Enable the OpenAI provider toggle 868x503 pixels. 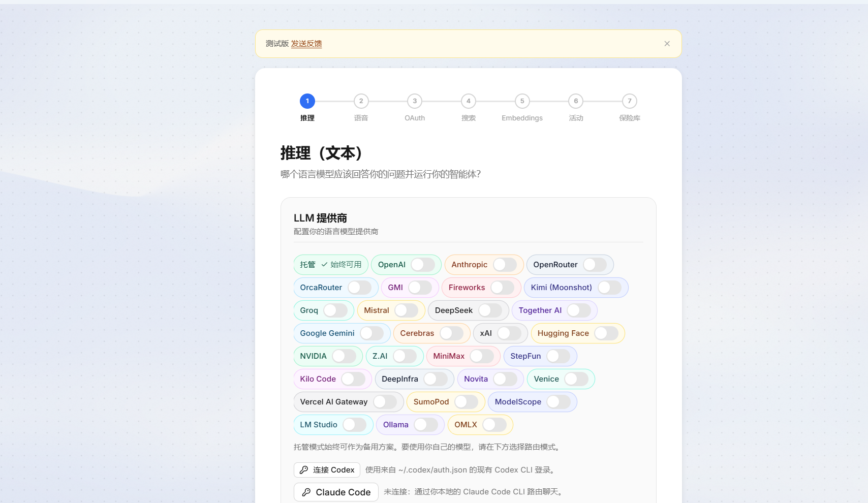[x=423, y=265]
